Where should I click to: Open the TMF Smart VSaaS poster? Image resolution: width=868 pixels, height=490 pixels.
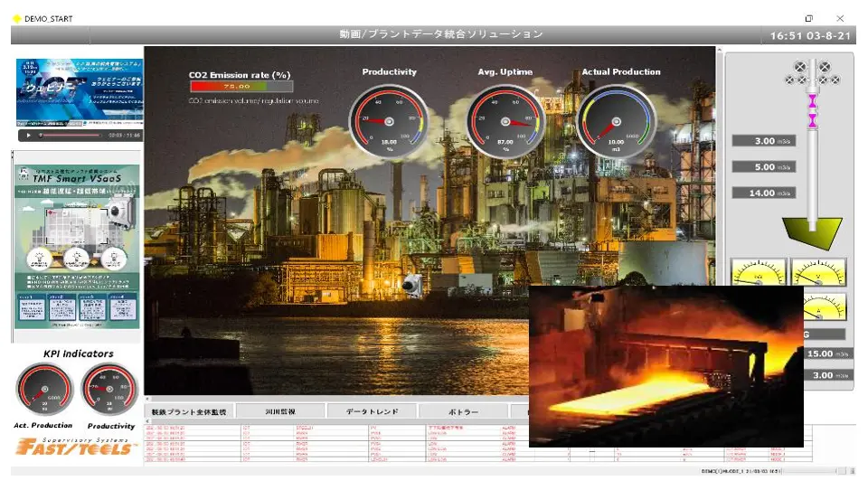click(76, 246)
